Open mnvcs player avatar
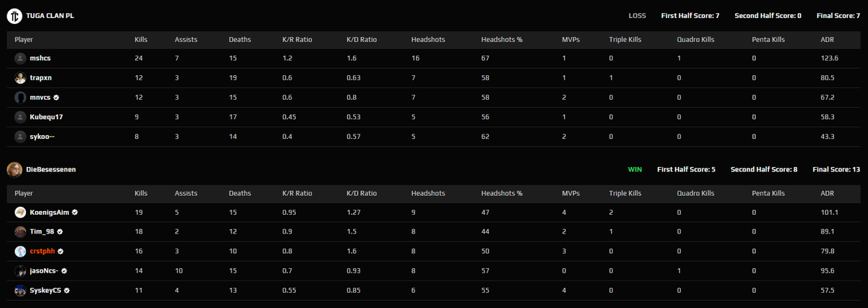This screenshot has width=868, height=308. point(20,97)
